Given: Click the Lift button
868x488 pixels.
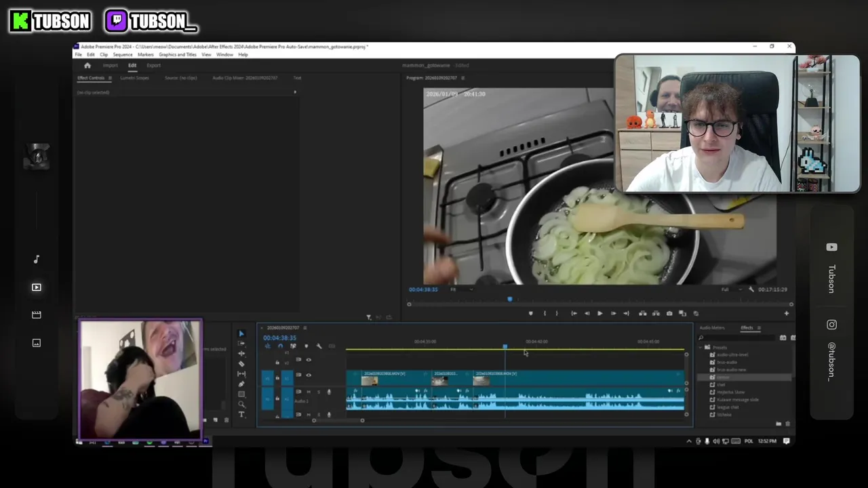Looking at the screenshot, I should 643,313.
